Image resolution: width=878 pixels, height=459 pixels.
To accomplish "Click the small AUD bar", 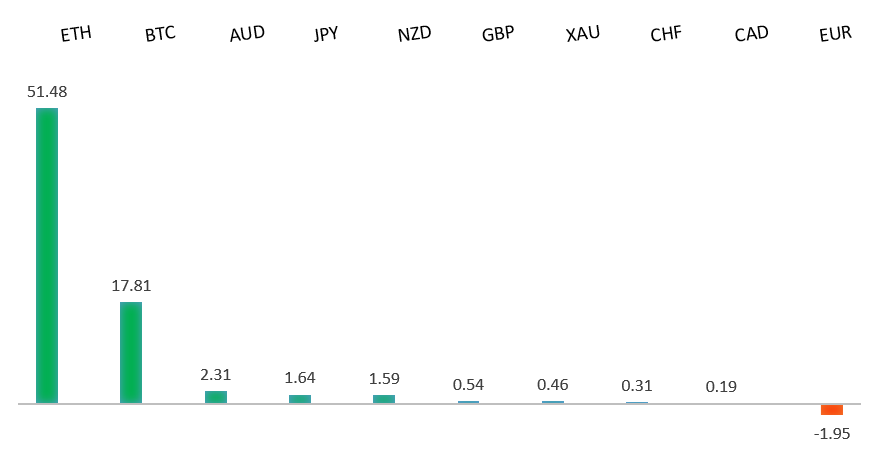I will (216, 397).
